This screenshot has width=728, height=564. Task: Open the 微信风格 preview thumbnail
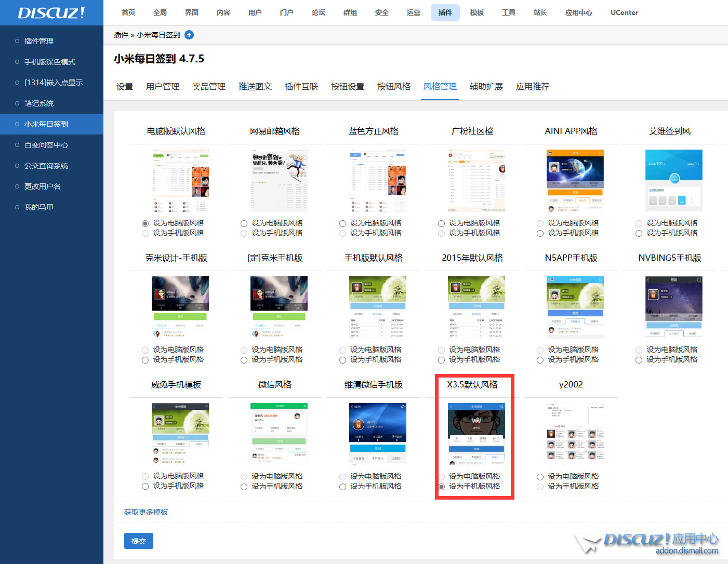[x=279, y=434]
